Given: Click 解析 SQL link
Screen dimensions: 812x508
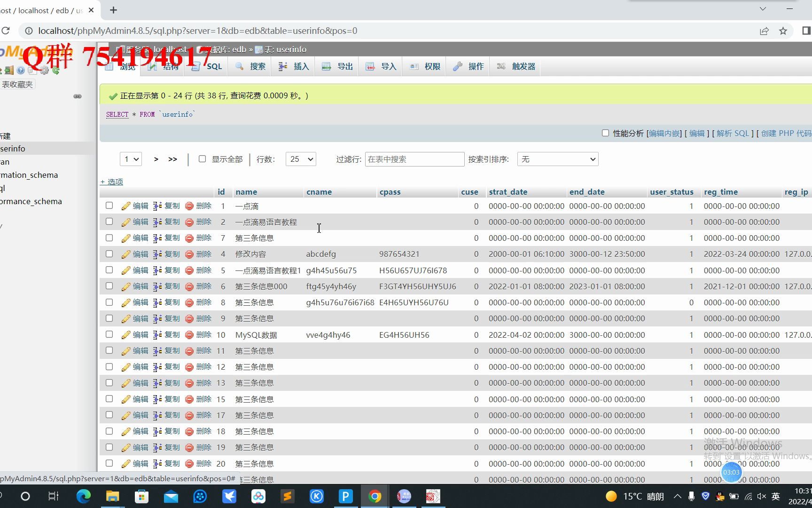Looking at the screenshot, I should 733,133.
